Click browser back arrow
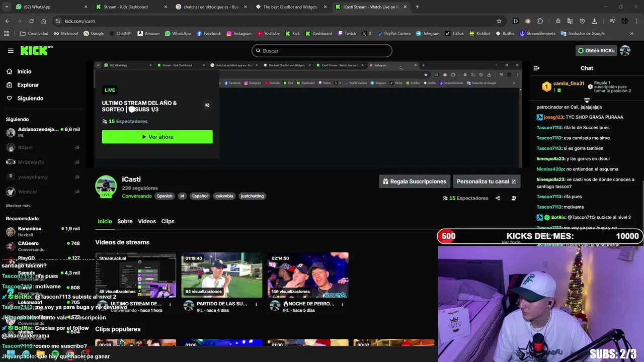This screenshot has height=362, width=644. [x=7, y=21]
